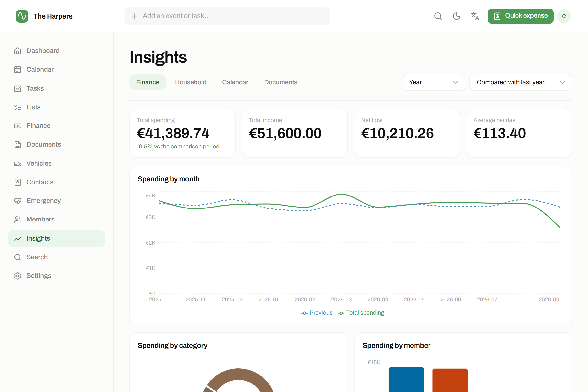
Task: Open Contacts in the sidebar
Action: [x=57, y=182]
